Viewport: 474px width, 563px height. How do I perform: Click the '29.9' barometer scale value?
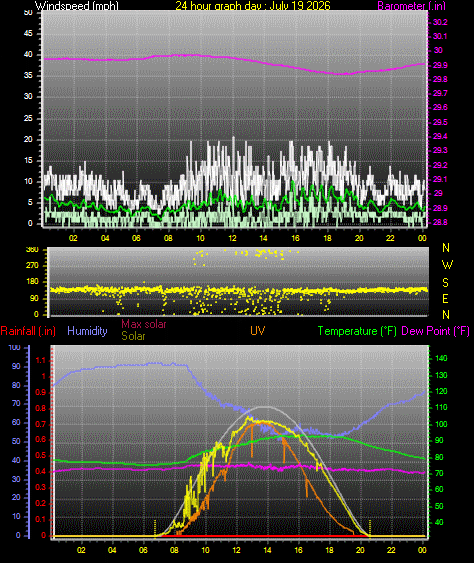coord(440,65)
